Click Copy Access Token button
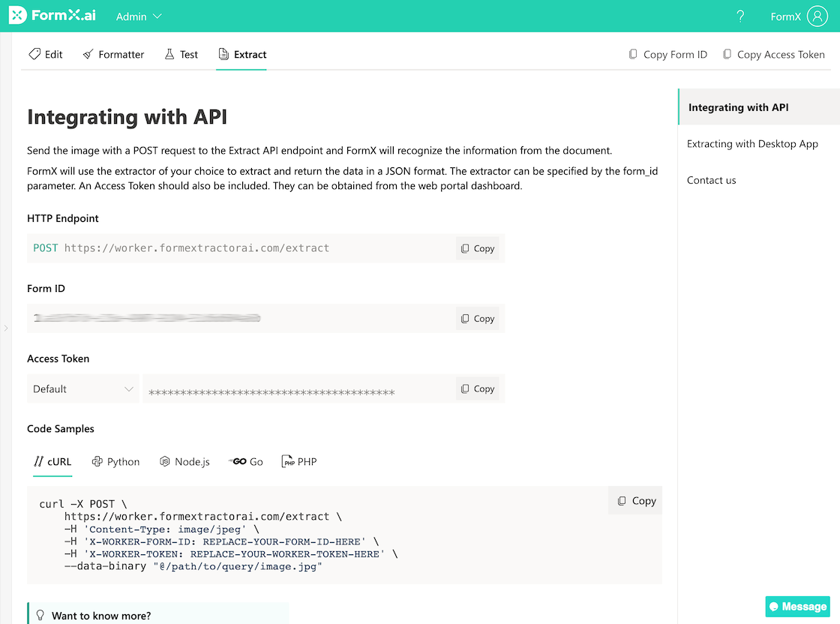 point(773,54)
